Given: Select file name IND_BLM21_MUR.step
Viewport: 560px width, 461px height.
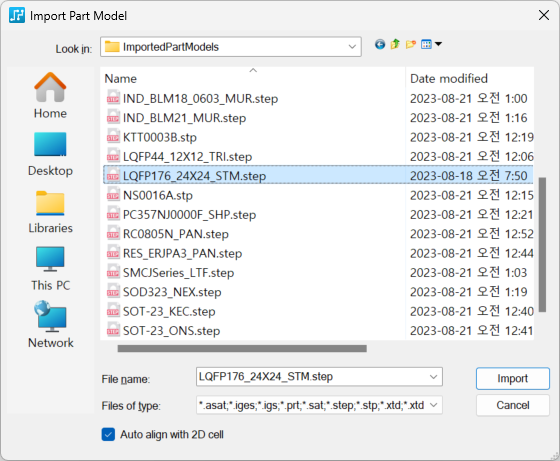Looking at the screenshot, I should pyautogui.click(x=184, y=117).
